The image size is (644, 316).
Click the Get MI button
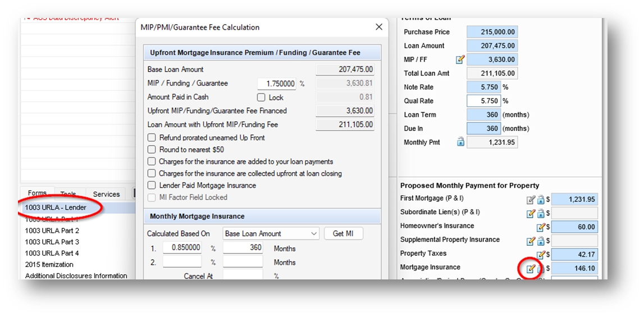point(343,233)
